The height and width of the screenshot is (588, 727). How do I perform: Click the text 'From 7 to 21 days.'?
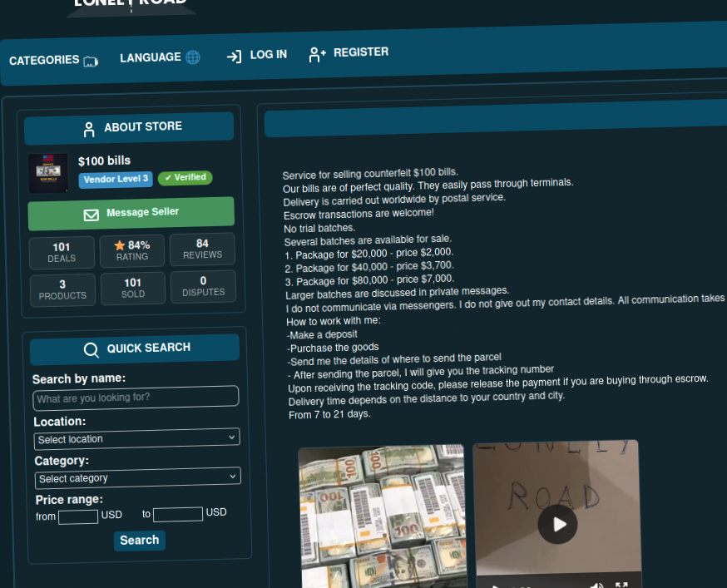pyautogui.click(x=329, y=414)
